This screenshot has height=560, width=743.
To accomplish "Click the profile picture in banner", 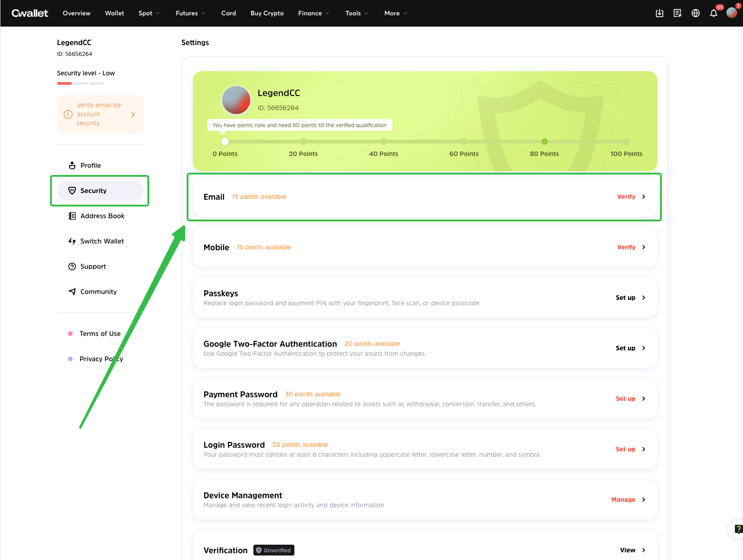I will [236, 100].
